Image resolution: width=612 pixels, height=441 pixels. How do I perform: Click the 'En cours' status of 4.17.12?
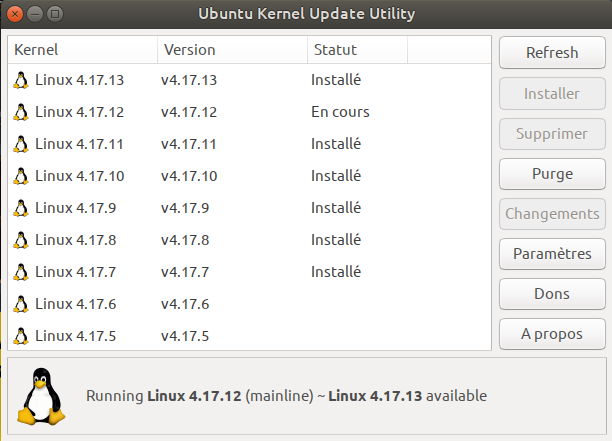[x=340, y=112]
